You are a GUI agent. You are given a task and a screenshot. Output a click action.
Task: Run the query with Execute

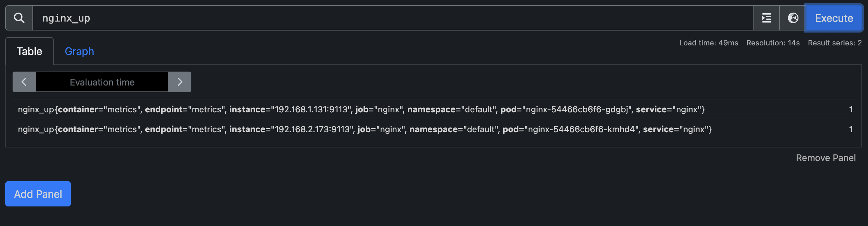pyautogui.click(x=834, y=18)
